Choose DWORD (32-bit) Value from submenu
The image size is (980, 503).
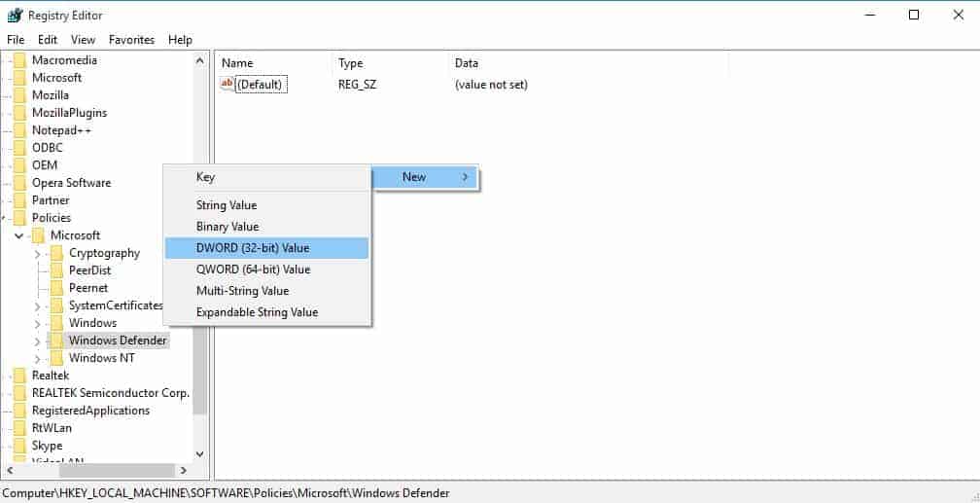[x=253, y=248]
